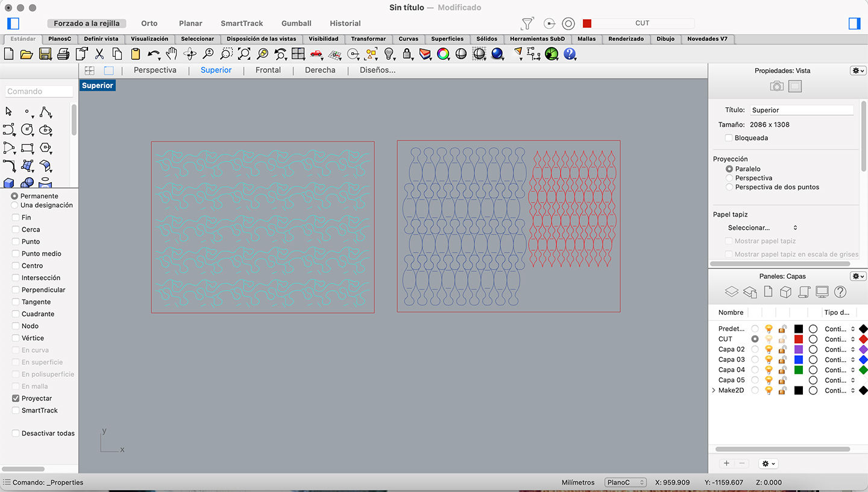
Task: Click the four viewports layout icon in the toolbar
Action: (x=298, y=54)
